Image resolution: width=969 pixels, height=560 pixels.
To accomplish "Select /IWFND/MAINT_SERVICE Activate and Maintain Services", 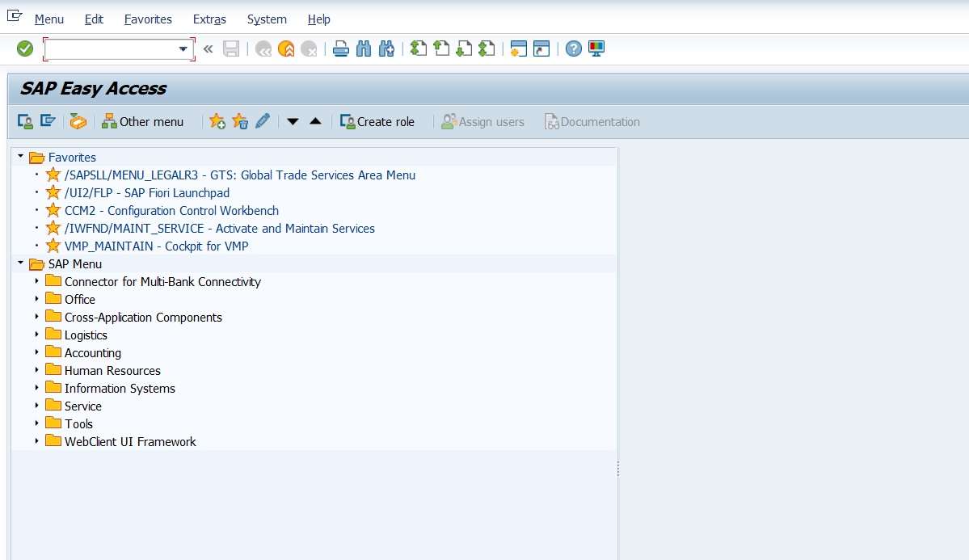I will [219, 229].
